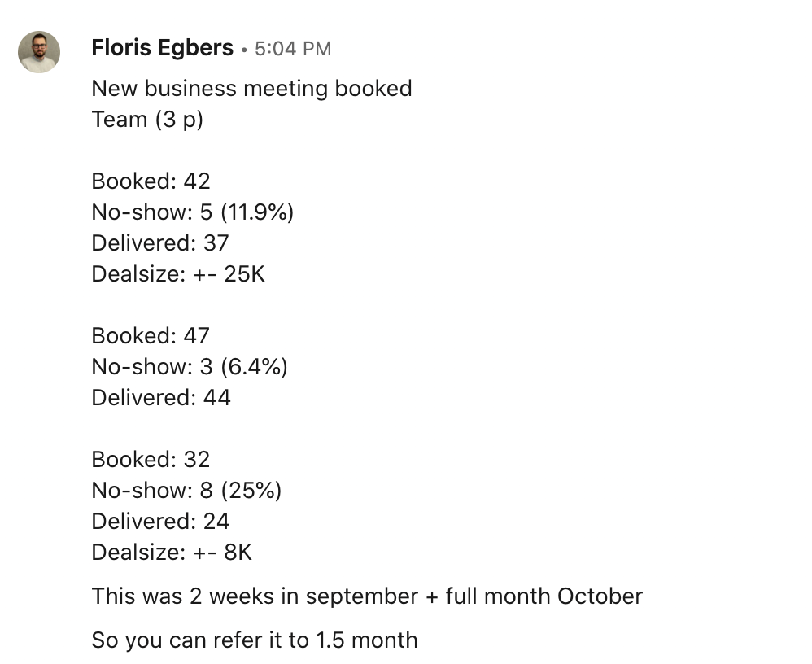Screen dimensions: 812x664
Task: Select the 'refer it to 1.5 month' sentence
Action: click(316, 640)
